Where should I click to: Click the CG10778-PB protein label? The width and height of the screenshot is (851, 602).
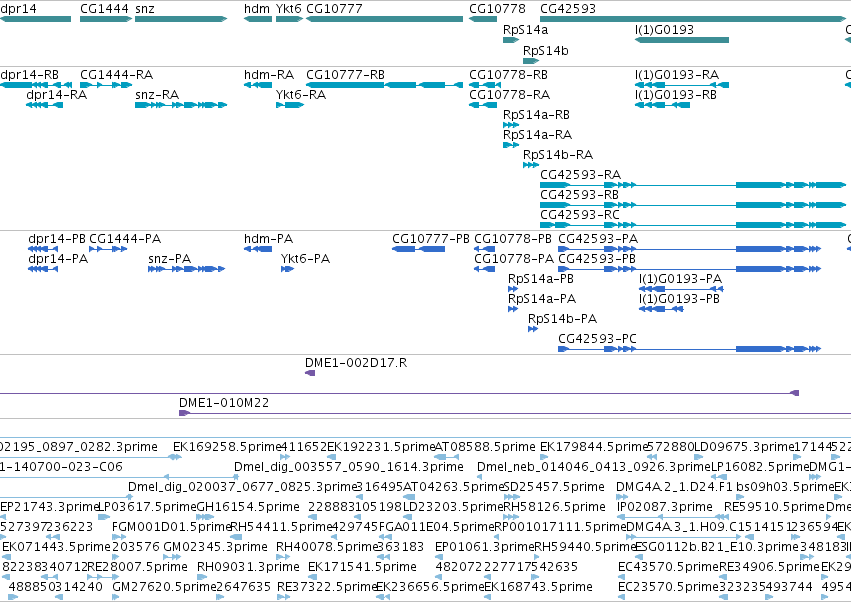coord(513,239)
